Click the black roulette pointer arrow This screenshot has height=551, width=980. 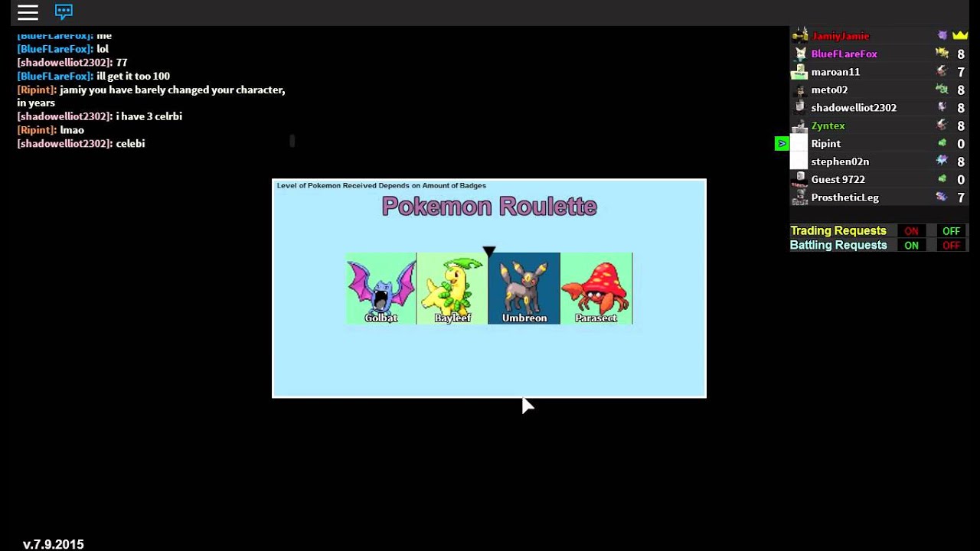click(489, 251)
